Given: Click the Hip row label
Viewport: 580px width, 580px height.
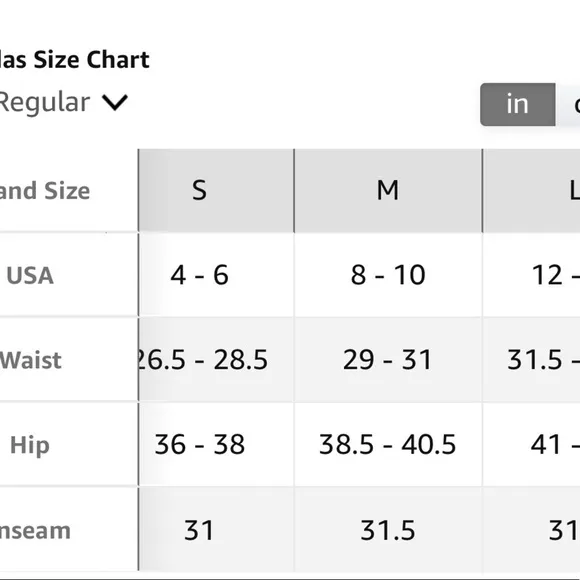Looking at the screenshot, I should tap(30, 445).
